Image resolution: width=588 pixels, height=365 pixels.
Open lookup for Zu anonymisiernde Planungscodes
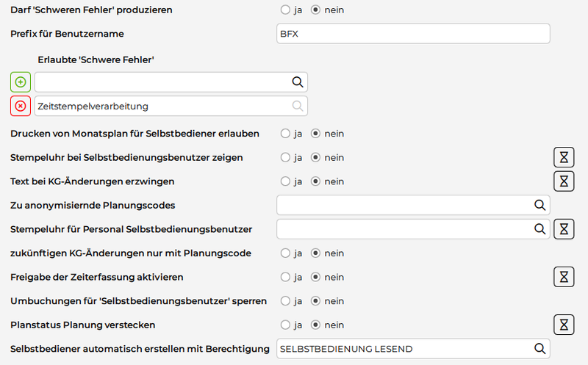[x=539, y=205]
